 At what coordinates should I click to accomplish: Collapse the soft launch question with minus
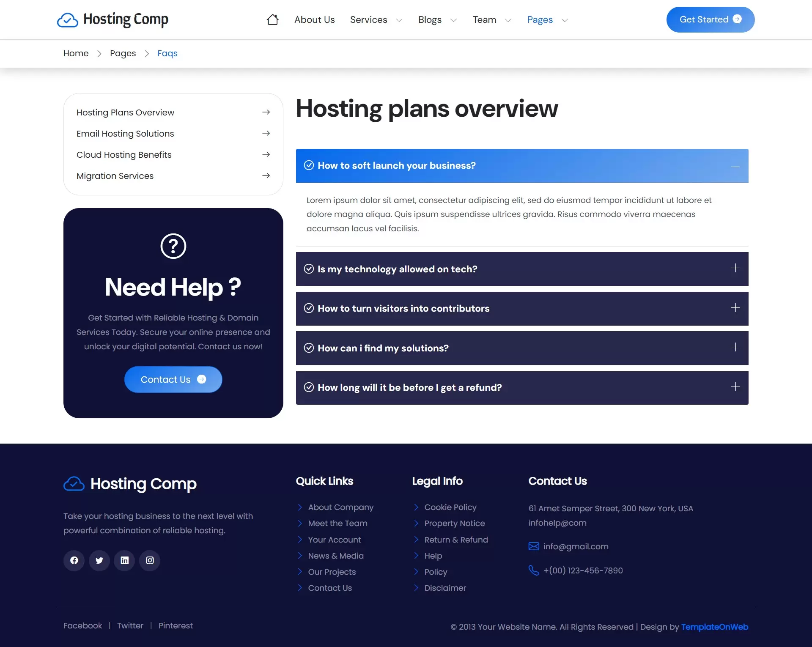point(735,166)
